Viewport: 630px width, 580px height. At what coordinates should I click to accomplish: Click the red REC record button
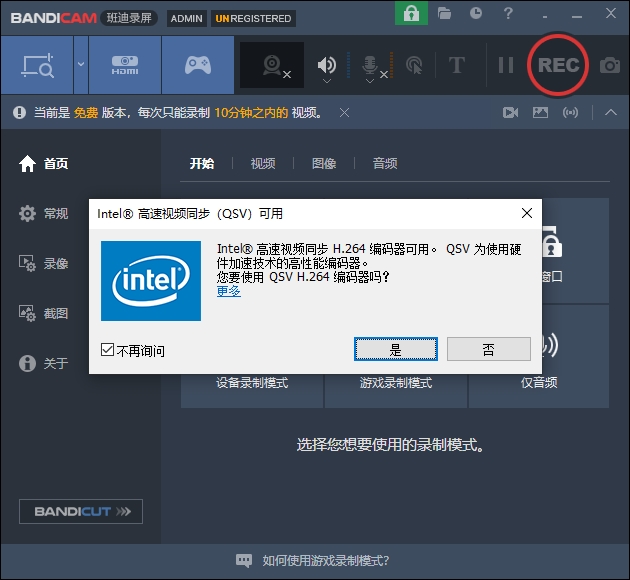tap(558, 65)
